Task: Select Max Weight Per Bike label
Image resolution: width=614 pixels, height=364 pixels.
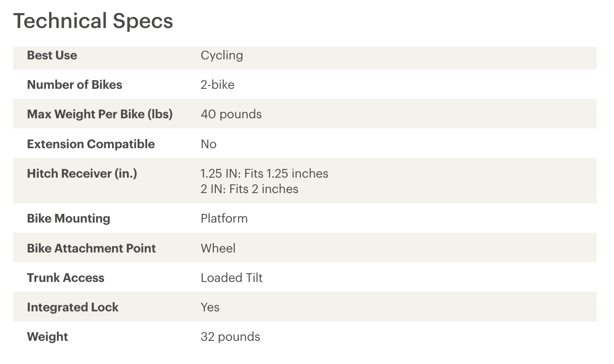Action: [x=99, y=114]
